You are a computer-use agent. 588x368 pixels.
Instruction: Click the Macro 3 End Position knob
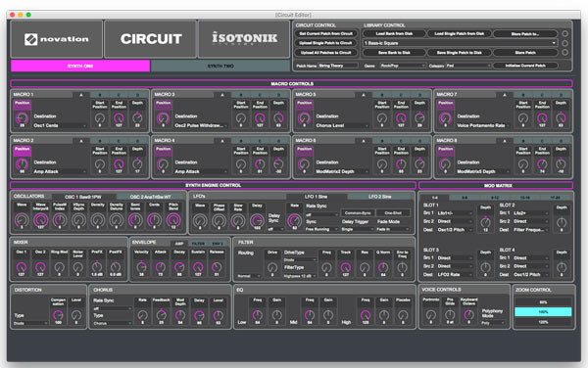coord(260,118)
